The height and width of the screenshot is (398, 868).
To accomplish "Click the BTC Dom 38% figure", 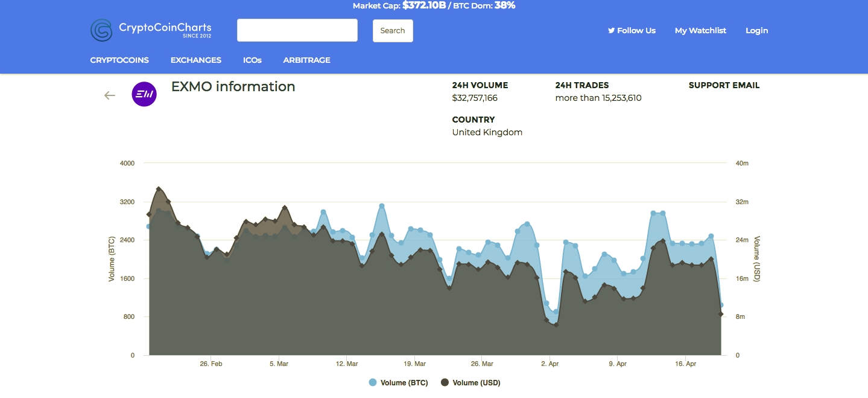I will (505, 5).
